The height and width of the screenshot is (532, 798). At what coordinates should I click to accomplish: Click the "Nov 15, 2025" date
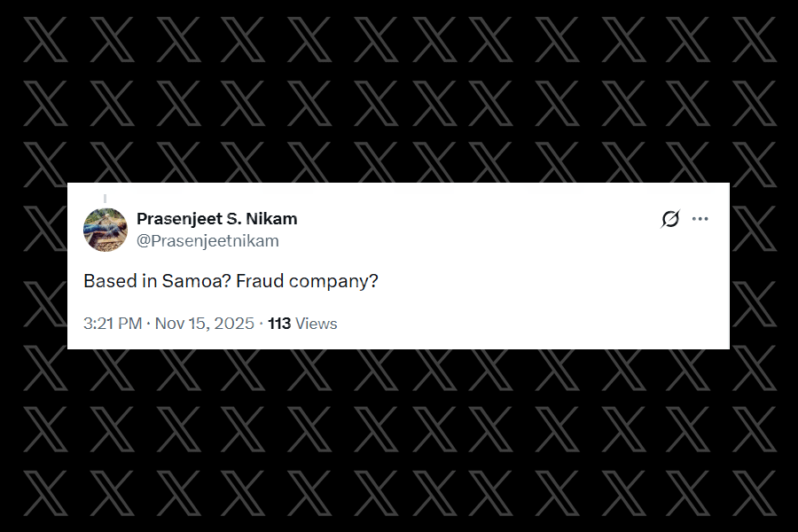(204, 324)
